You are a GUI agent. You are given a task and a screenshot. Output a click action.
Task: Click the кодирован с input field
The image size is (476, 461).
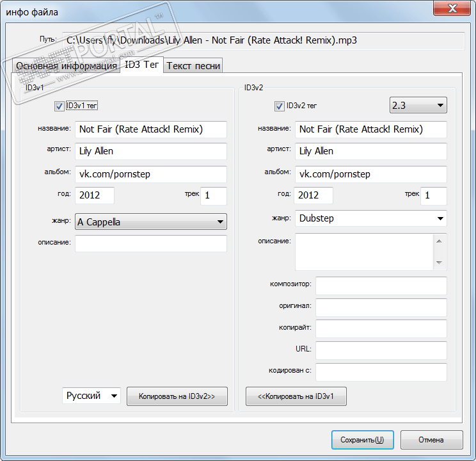(x=381, y=372)
